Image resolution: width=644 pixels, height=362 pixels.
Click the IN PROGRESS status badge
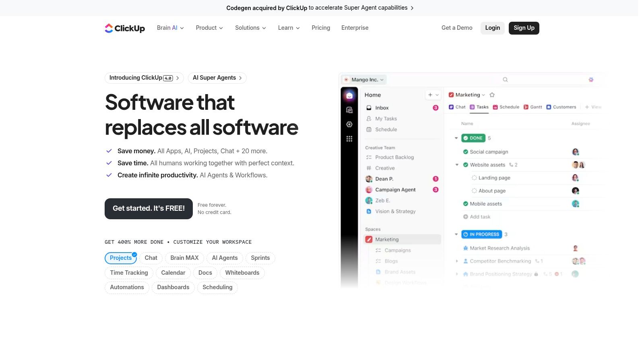click(481, 234)
